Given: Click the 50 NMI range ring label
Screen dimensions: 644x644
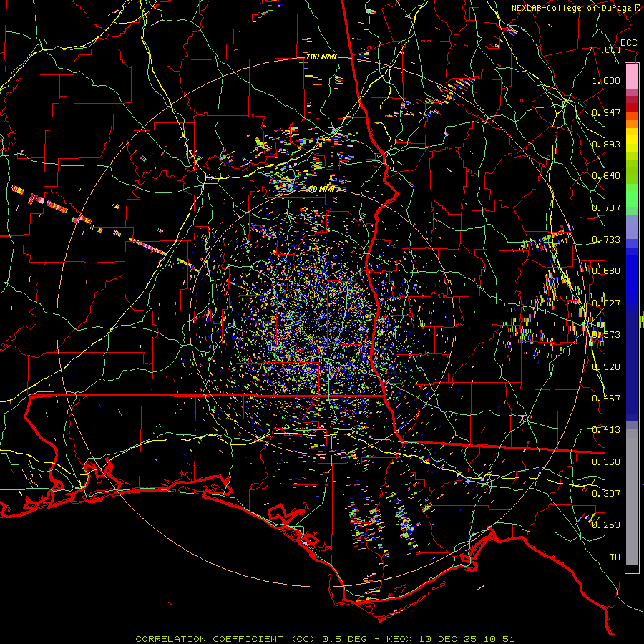Looking at the screenshot, I should point(321,189).
